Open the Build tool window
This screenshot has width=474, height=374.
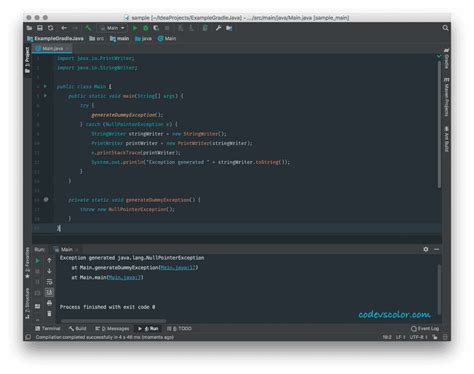[78, 329]
